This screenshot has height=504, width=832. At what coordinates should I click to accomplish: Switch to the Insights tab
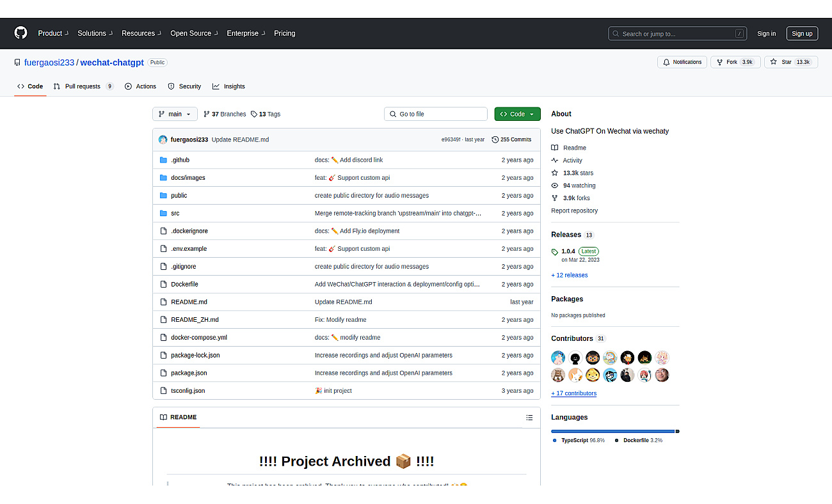pos(228,86)
